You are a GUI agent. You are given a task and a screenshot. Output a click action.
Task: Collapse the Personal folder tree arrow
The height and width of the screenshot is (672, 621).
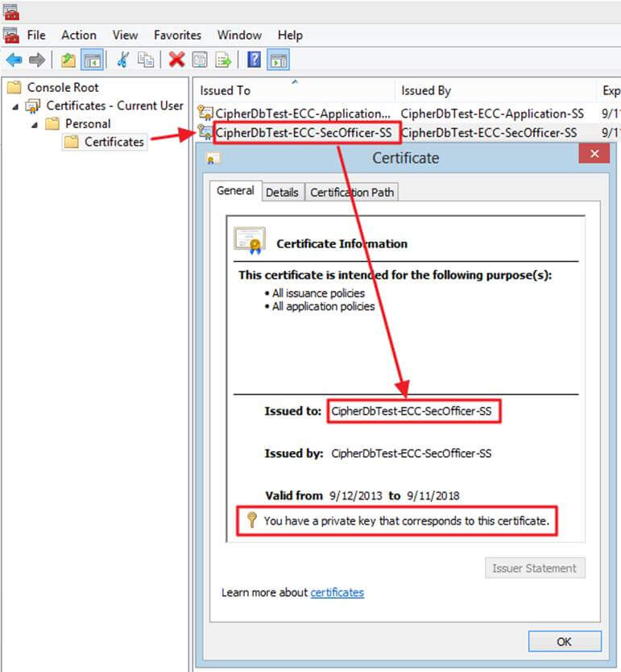click(35, 124)
